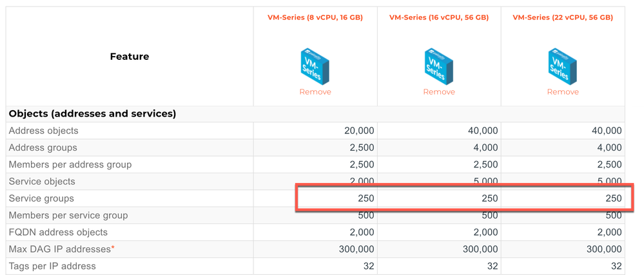Click the Members per address group label
644x275 pixels.
pos(70,165)
